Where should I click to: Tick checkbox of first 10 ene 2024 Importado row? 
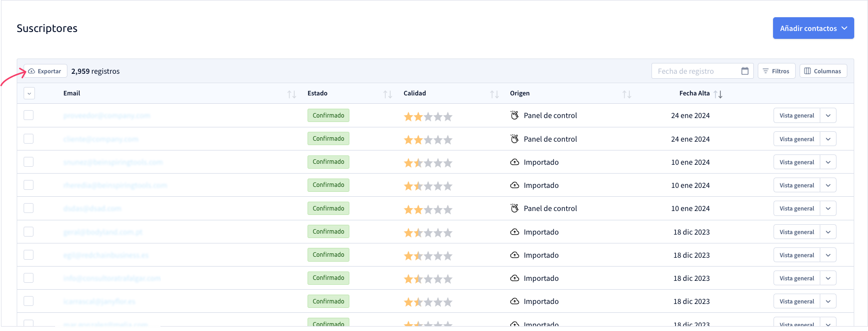(x=29, y=162)
